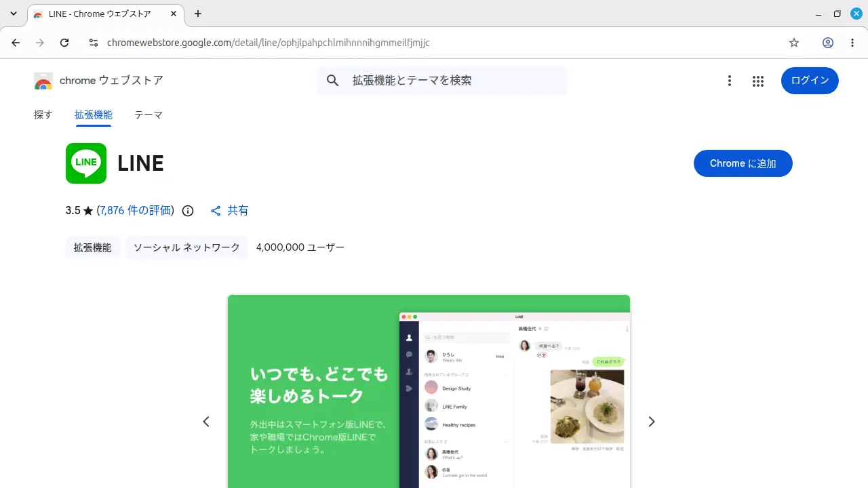Restore the Chrome window size
The image size is (868, 488).
click(837, 14)
